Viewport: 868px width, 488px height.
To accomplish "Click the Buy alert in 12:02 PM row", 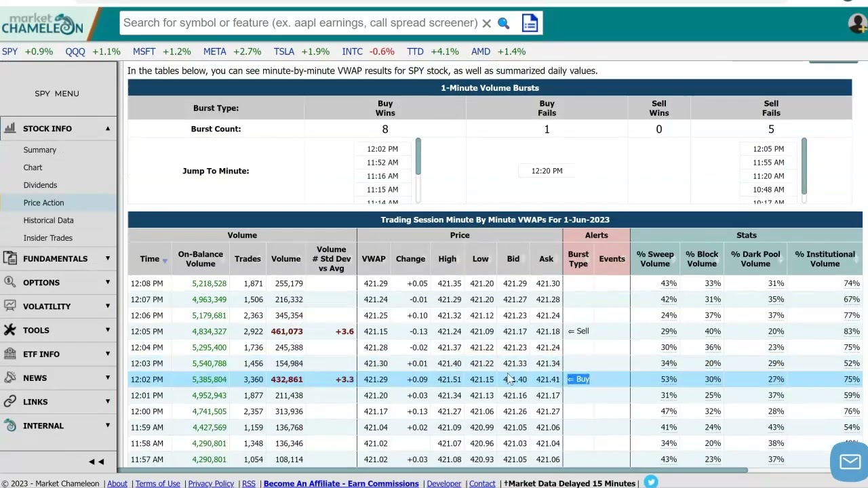I will click(x=578, y=380).
